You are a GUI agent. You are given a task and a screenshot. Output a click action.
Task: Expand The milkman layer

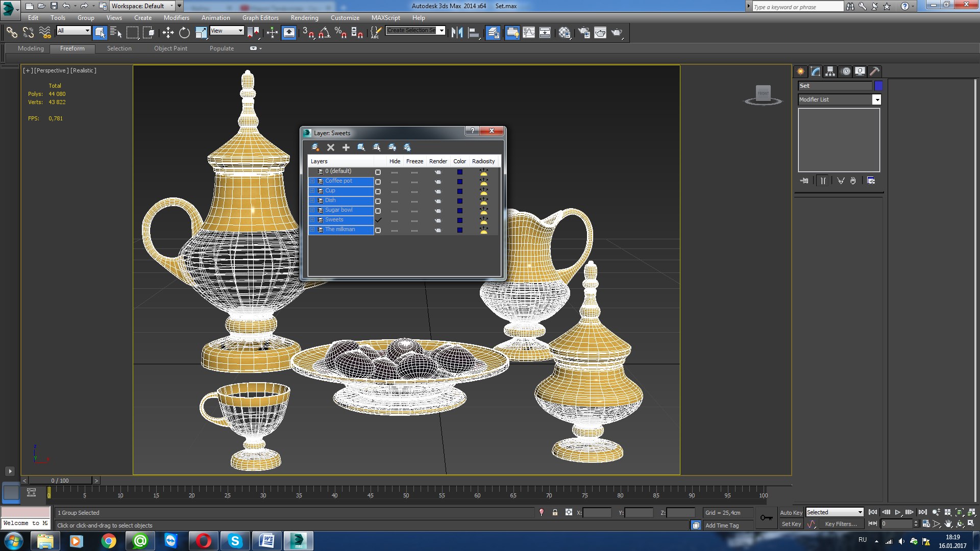(x=312, y=230)
